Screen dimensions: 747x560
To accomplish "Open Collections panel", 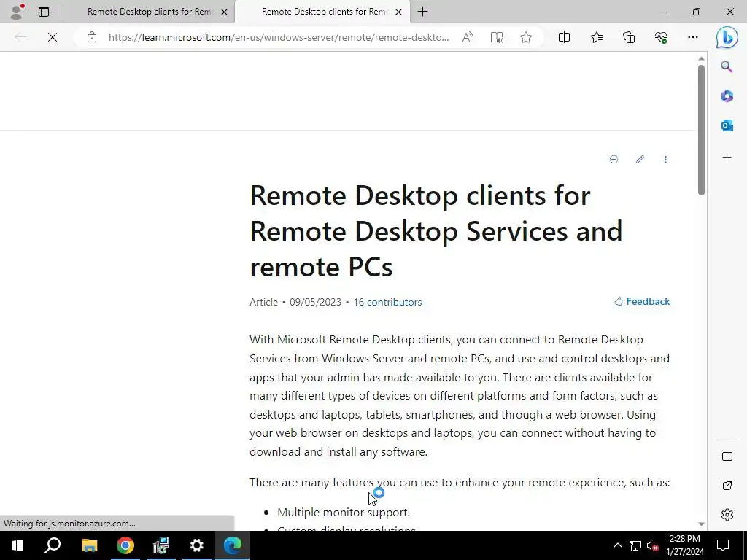I will coord(629,37).
